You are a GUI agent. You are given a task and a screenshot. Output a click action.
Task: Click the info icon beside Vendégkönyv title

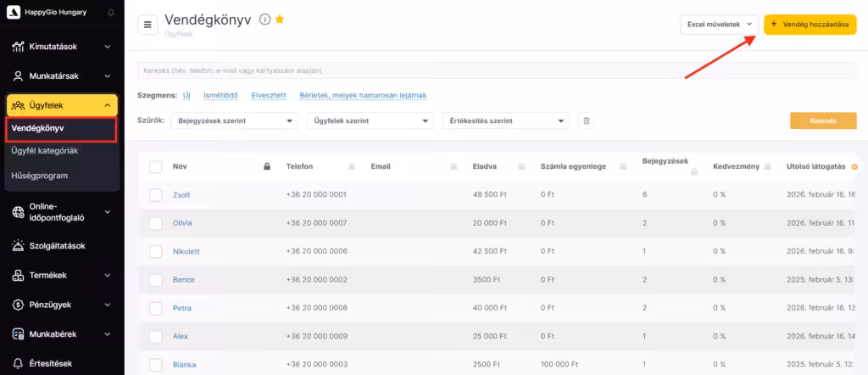tap(264, 20)
